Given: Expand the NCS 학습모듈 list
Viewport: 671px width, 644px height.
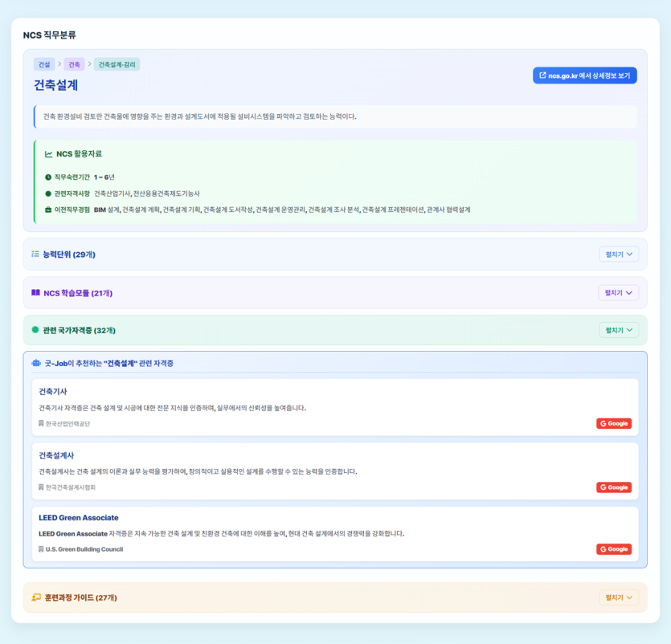Looking at the screenshot, I should click(x=618, y=292).
